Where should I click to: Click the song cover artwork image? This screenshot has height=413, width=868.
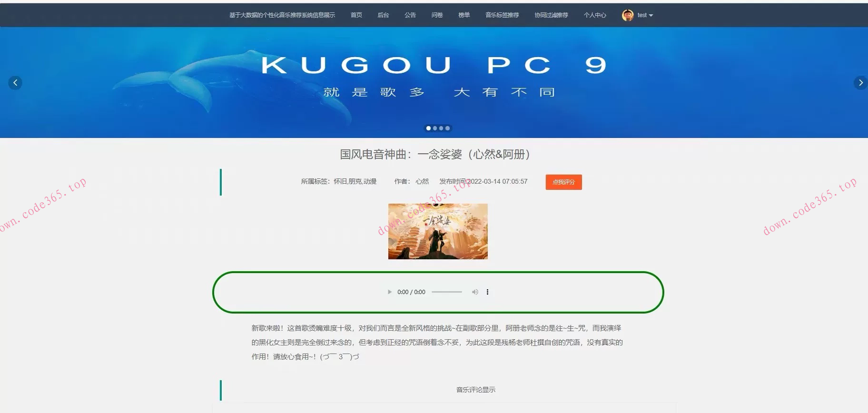(x=438, y=231)
